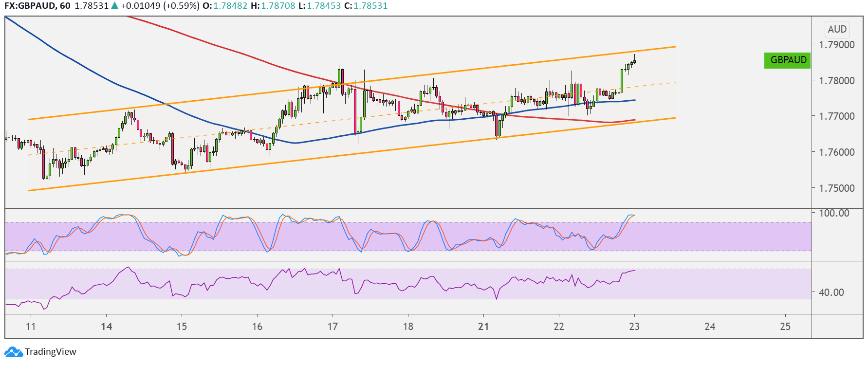Select the close value C:1.78531
Screen dimensions: 868x365
point(366,6)
